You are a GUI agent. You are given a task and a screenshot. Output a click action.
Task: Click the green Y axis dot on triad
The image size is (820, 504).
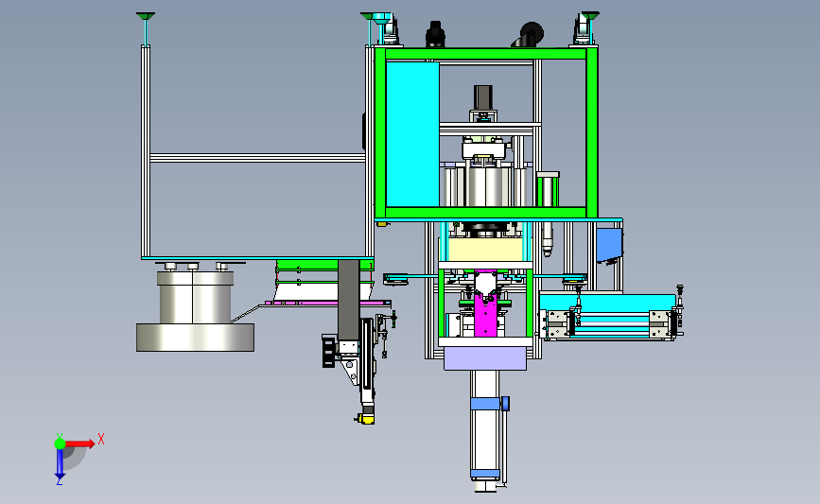[60, 443]
